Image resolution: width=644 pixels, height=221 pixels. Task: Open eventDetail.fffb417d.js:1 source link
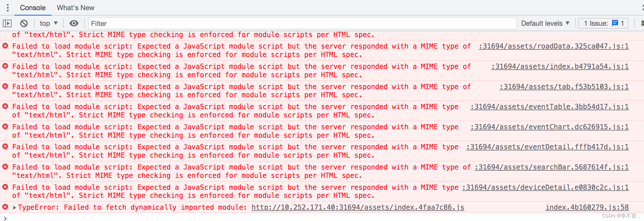pyautogui.click(x=548, y=147)
